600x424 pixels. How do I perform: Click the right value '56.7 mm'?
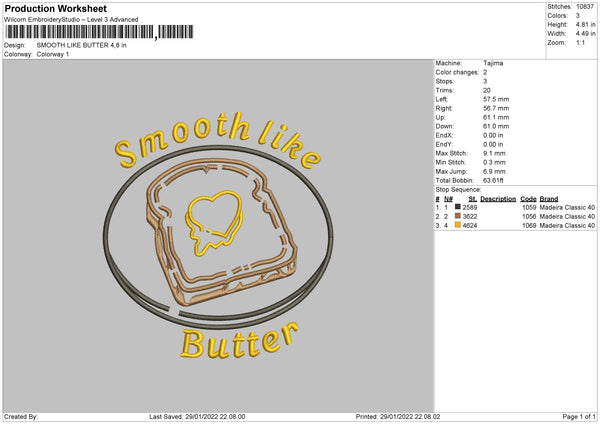pos(496,108)
